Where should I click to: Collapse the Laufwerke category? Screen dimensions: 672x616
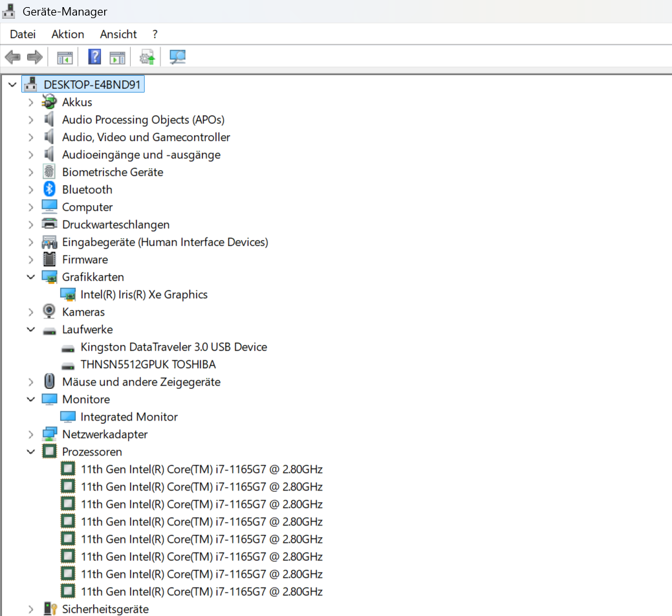(31, 329)
